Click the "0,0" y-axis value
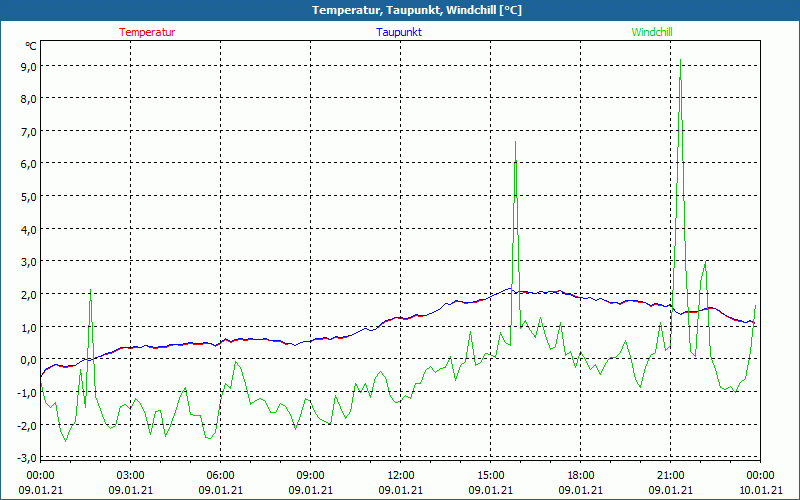 (x=29, y=360)
